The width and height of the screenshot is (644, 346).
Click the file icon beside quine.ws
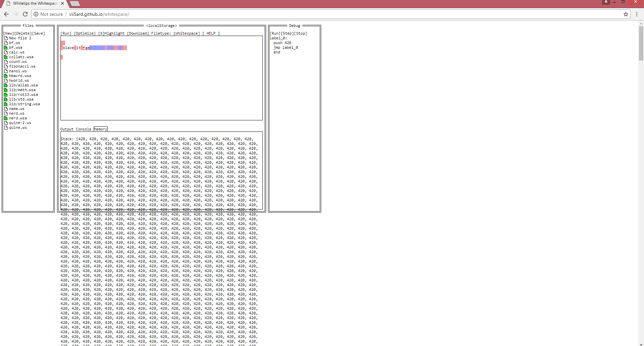pos(6,127)
